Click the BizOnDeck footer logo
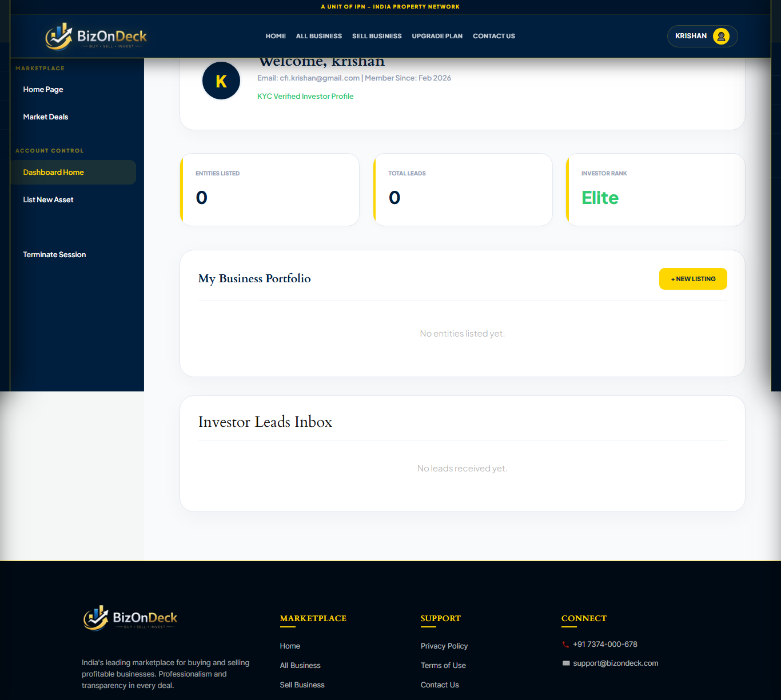This screenshot has width=781, height=700. click(130, 618)
